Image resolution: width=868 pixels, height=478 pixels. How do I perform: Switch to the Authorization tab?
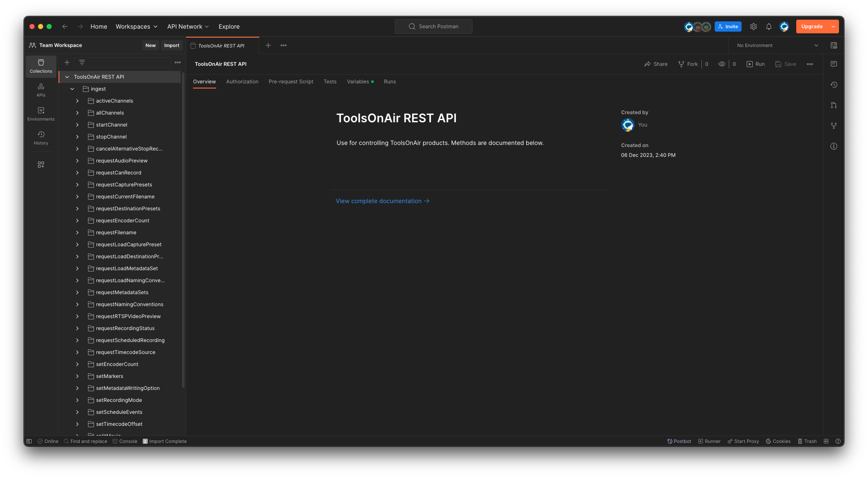(x=242, y=82)
